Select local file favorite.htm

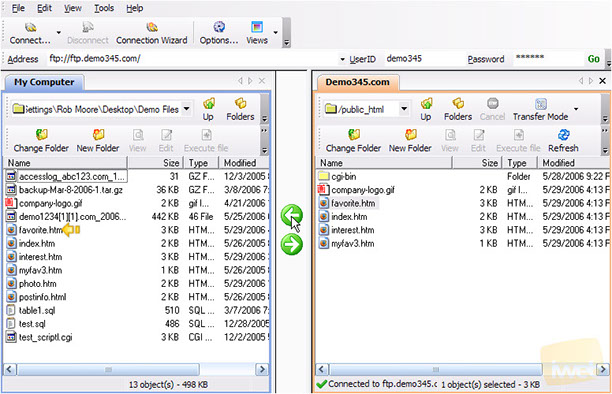[x=41, y=230]
